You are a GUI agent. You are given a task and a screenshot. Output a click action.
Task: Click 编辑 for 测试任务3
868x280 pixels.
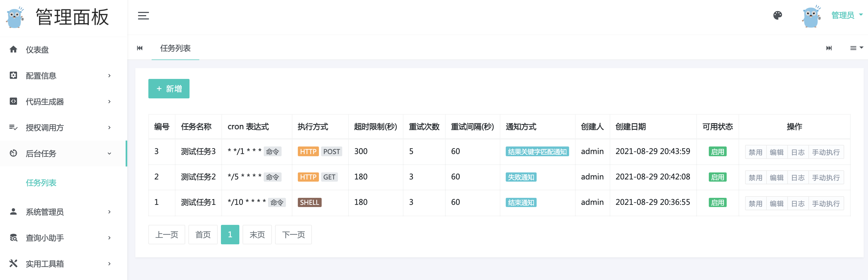(777, 152)
